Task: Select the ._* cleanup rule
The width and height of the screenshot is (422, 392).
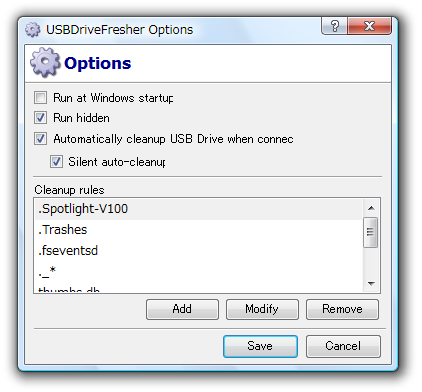Action: [199, 271]
